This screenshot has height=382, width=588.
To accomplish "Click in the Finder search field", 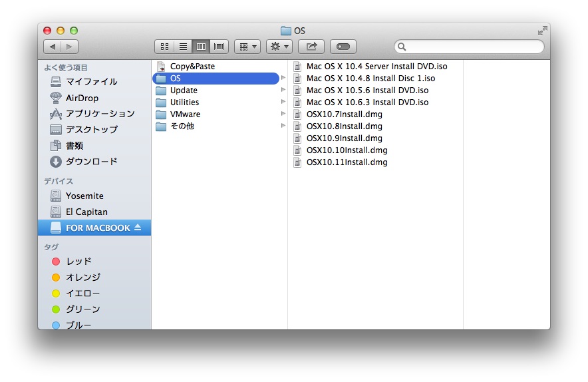I will point(469,47).
